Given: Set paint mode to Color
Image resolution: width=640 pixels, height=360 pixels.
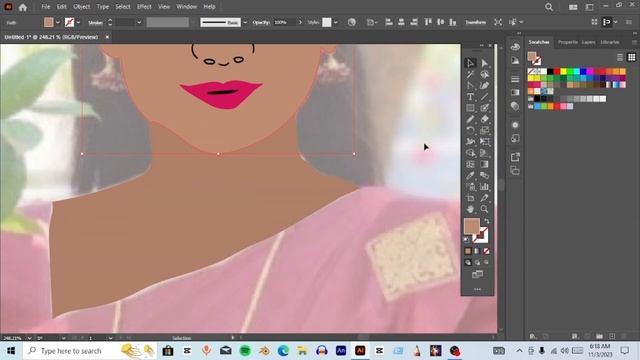Looking at the screenshot, I should click(468, 251).
